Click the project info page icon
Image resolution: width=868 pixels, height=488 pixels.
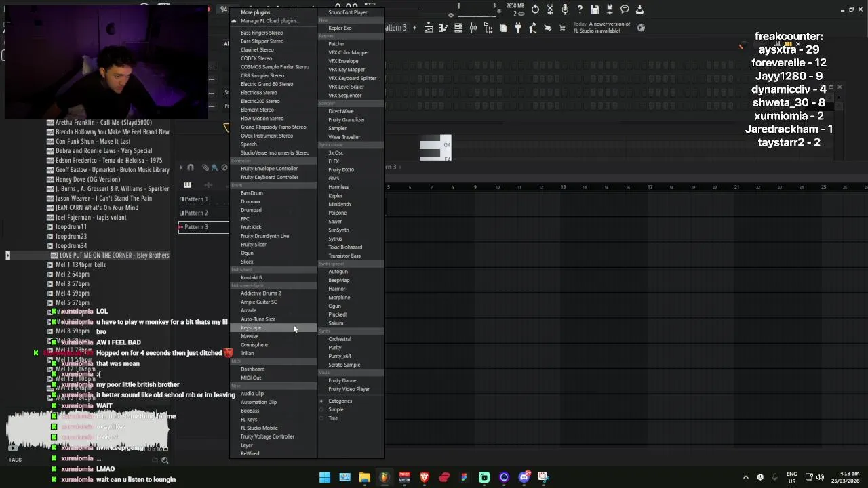point(503,28)
